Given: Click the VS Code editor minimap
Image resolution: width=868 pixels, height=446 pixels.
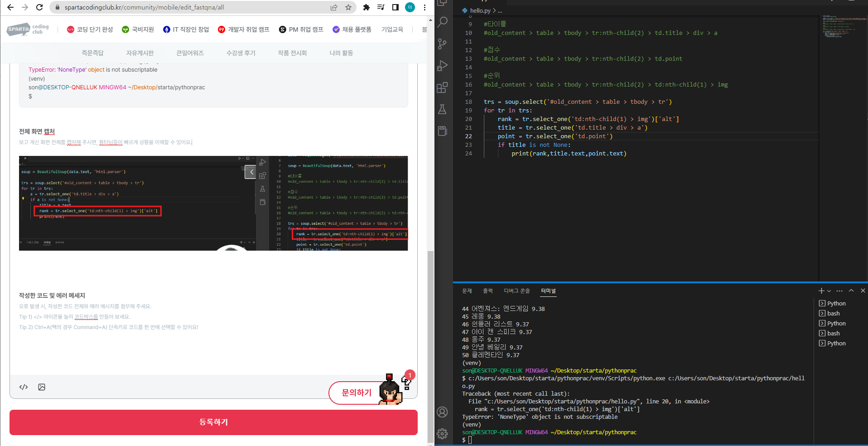Looking at the screenshot, I should [x=844, y=26].
